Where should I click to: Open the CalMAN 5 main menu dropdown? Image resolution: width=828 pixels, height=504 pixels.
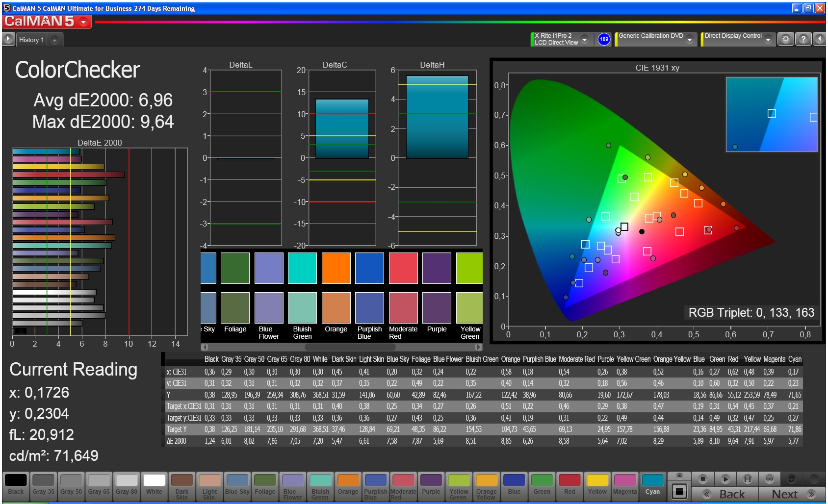point(83,22)
